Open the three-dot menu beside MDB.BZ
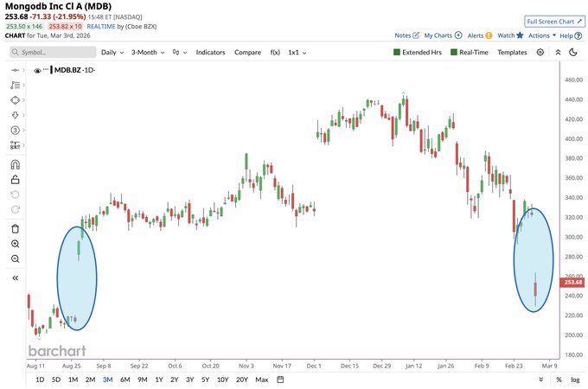Viewport: 588px width, 389px height. [46, 69]
